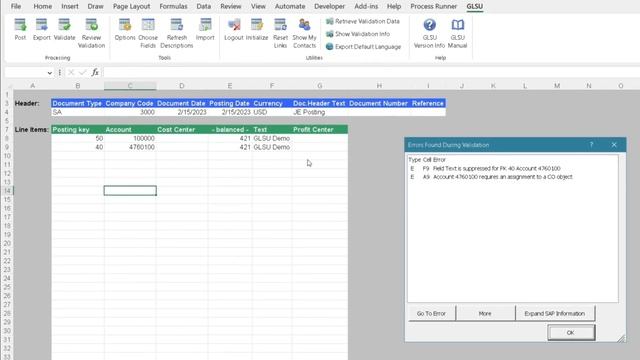Click the Cost Center column header cell

click(182, 129)
